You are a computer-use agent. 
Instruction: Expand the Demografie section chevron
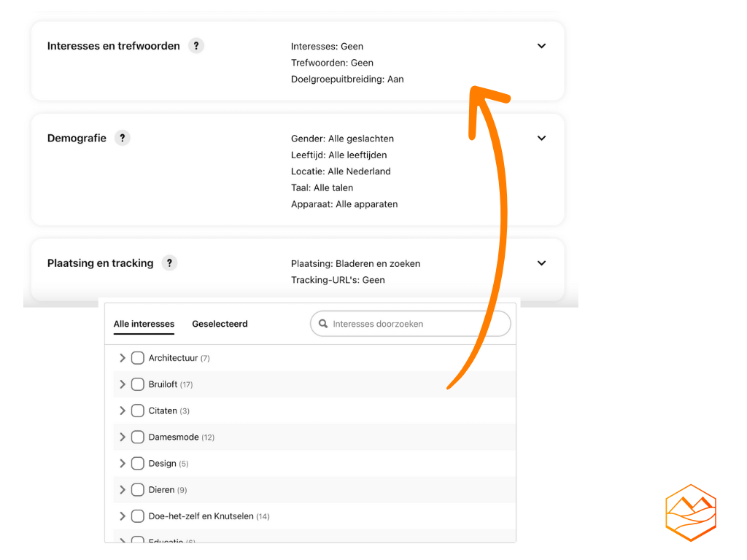click(542, 138)
